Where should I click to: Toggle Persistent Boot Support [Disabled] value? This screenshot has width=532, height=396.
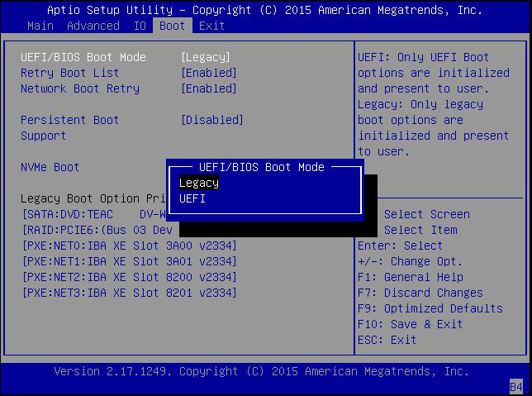[212, 120]
